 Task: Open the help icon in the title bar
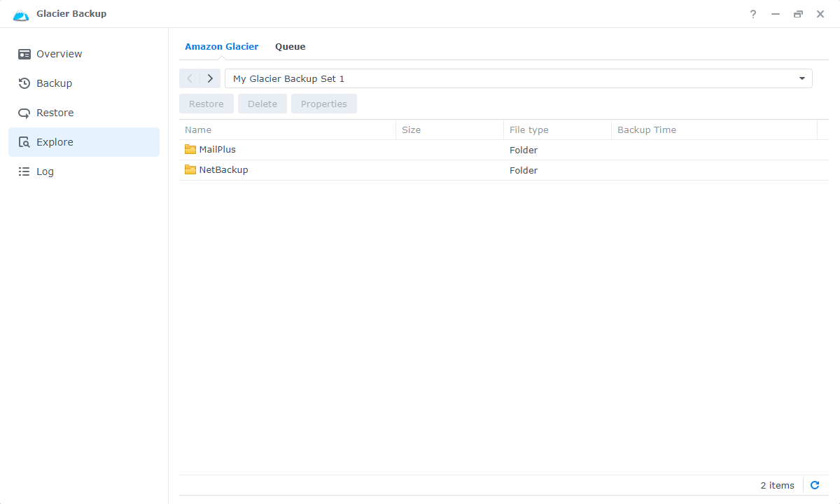(752, 13)
